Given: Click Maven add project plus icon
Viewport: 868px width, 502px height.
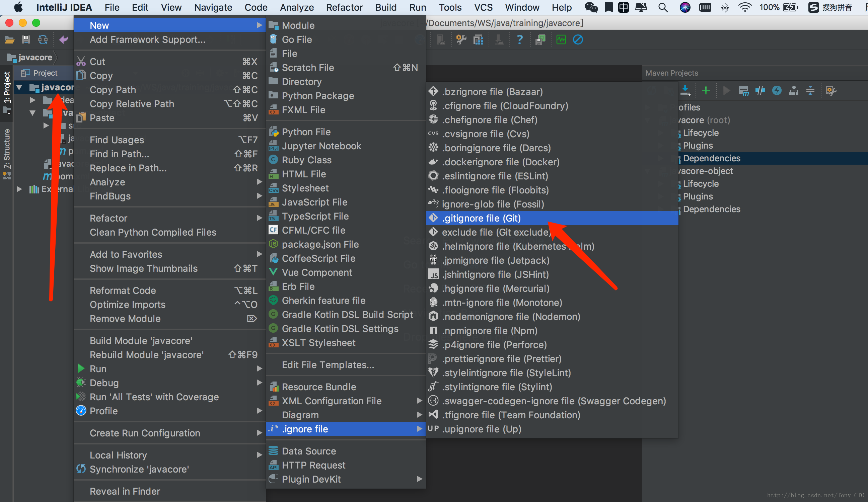Looking at the screenshot, I should 706,91.
